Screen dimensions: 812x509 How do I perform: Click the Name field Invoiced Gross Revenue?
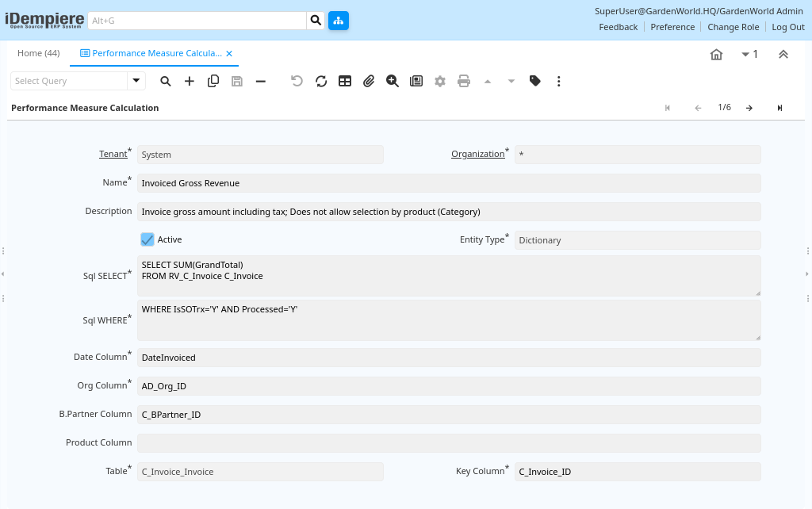449,183
